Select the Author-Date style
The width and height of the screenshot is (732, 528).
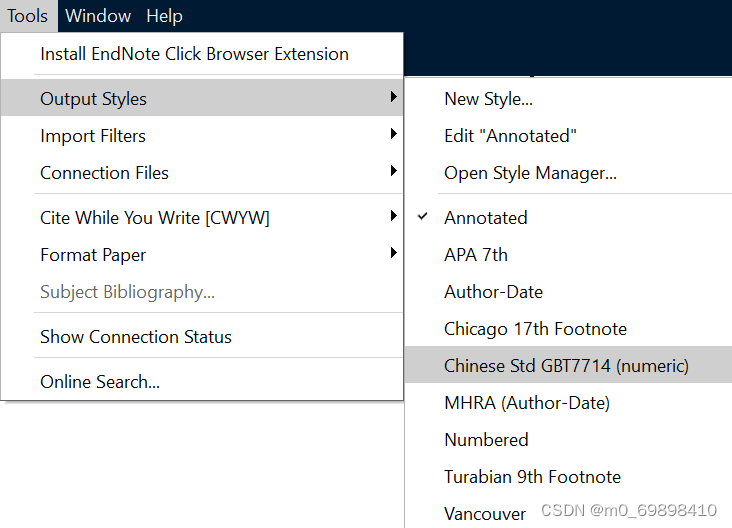click(568, 292)
